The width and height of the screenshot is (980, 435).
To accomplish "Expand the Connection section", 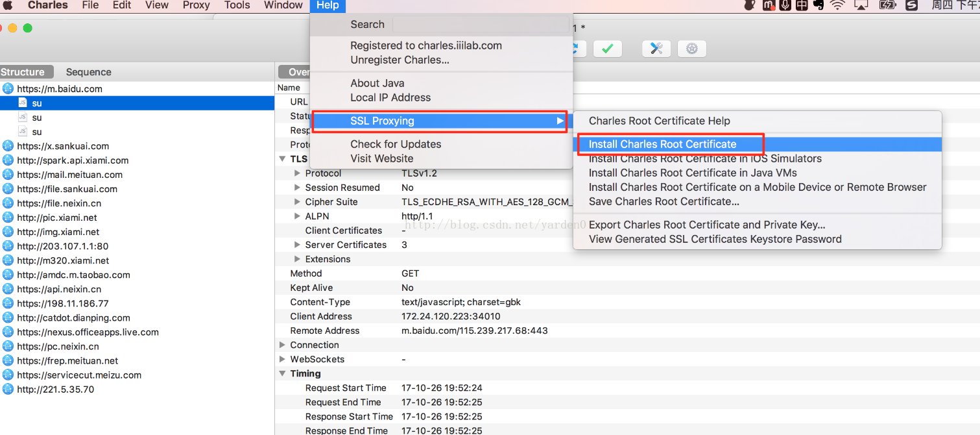I will coord(282,345).
